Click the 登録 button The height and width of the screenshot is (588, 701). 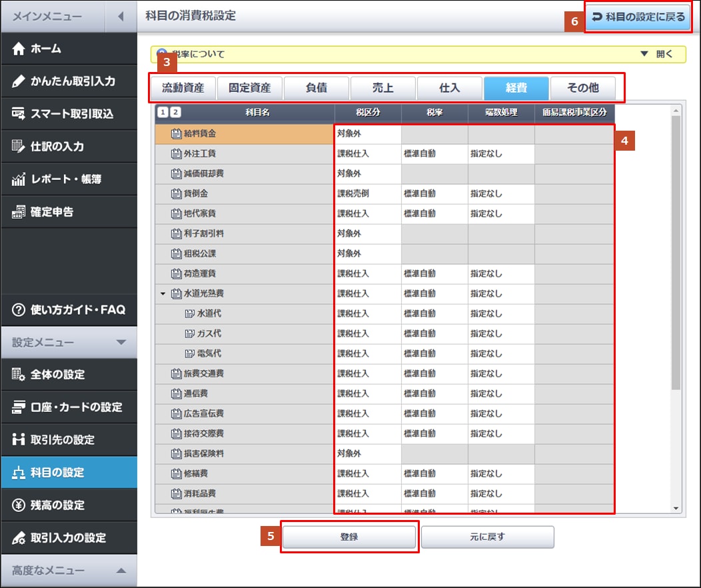(349, 537)
